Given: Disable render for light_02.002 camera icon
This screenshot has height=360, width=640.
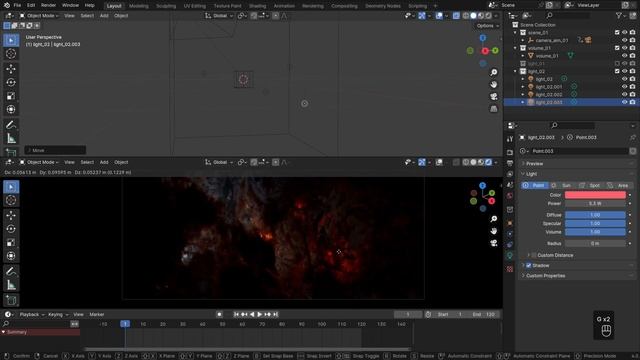Looking at the screenshot, I should tap(632, 94).
